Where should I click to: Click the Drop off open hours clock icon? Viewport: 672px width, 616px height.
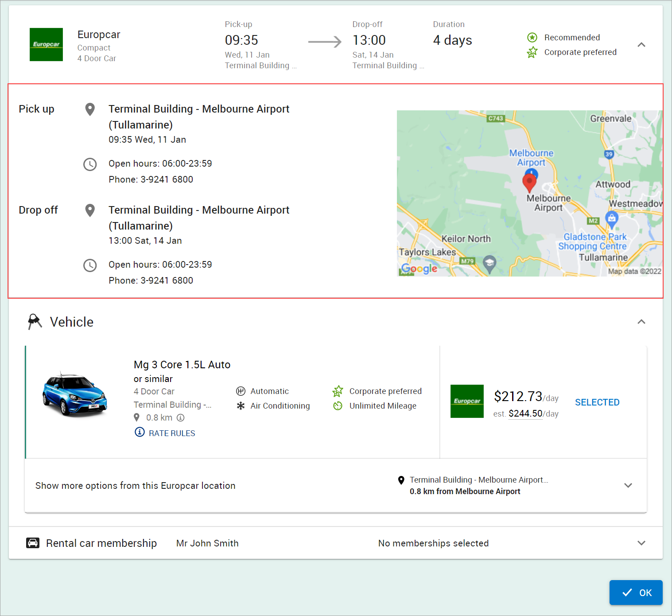pyautogui.click(x=90, y=265)
